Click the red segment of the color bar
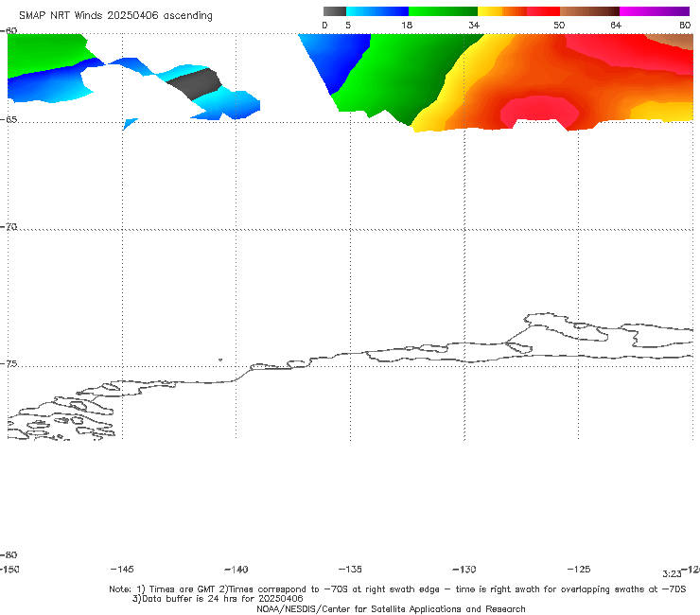The image size is (700, 615). click(x=543, y=11)
